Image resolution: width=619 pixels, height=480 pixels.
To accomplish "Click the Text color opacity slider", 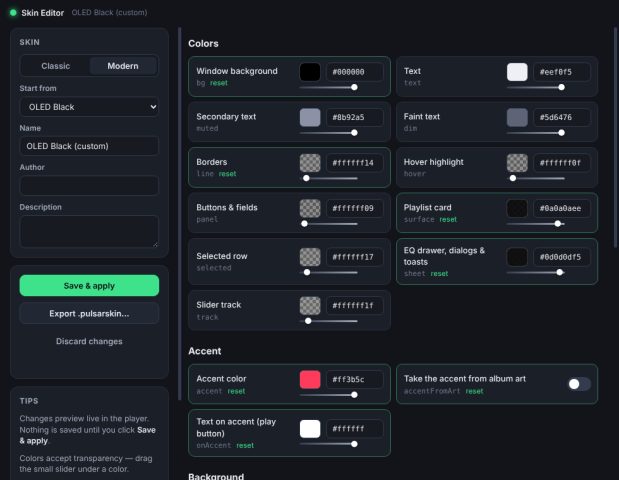I will tap(536, 87).
